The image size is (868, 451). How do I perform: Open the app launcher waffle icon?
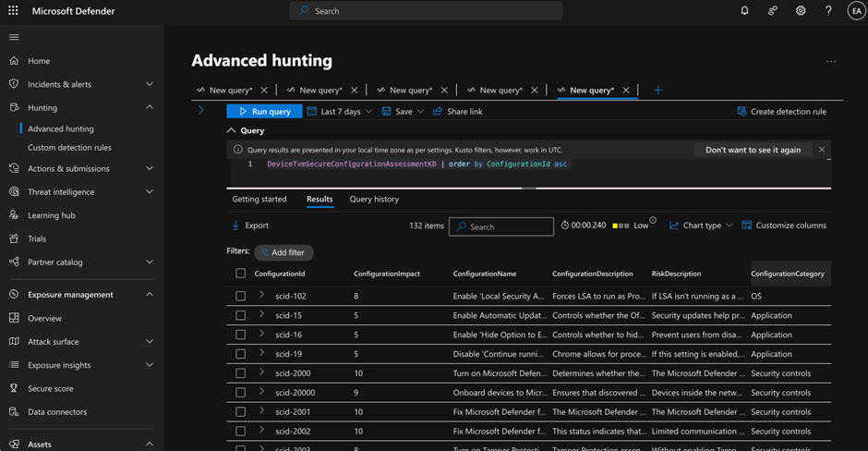pos(13,10)
